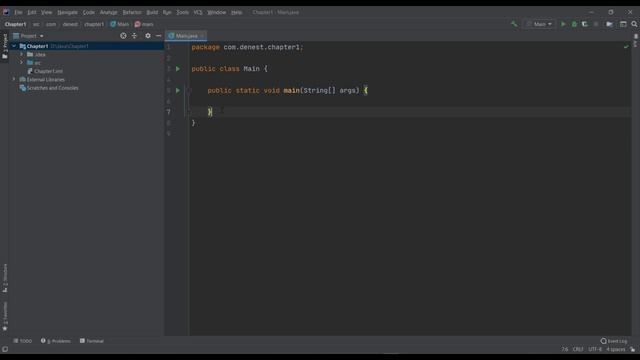Expand the src folder node
Viewport: 640px width, 360px height.
click(x=22, y=63)
